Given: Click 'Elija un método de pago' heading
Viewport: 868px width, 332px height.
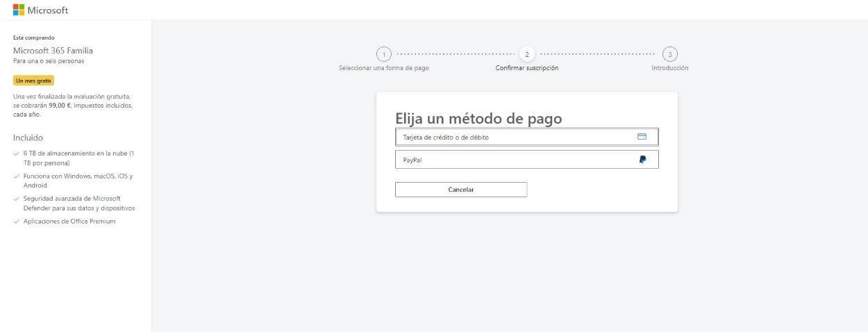Looking at the screenshot, I should point(478,119).
